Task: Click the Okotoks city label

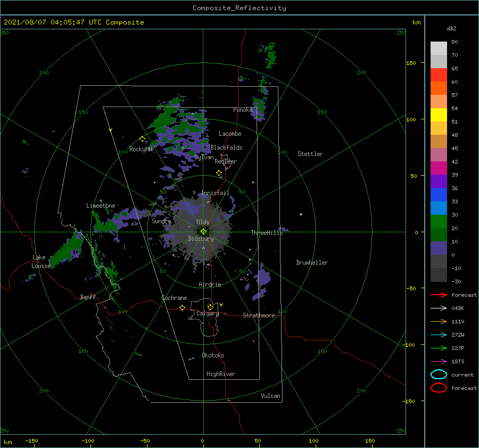Action: pos(213,355)
